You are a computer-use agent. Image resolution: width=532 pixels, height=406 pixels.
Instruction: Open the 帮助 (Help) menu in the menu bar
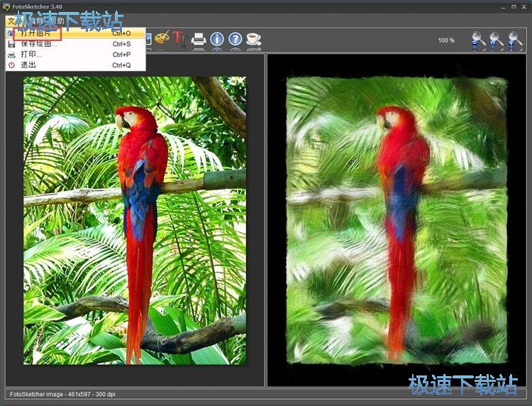coord(57,21)
